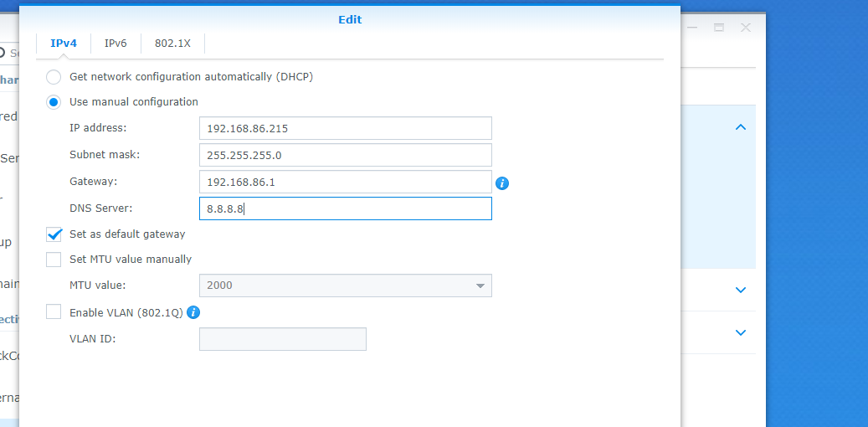Enable Set MTU value manually checkbox
868x427 pixels.
(x=54, y=260)
